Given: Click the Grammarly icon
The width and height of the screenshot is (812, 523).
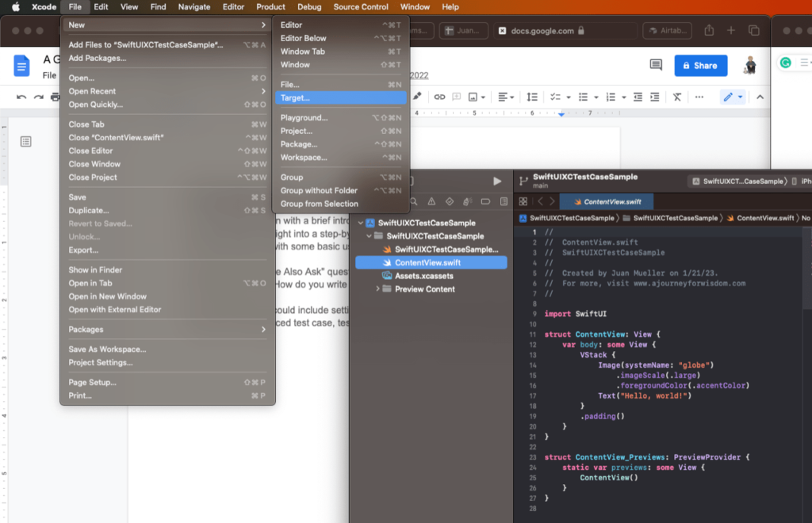Looking at the screenshot, I should pos(786,63).
